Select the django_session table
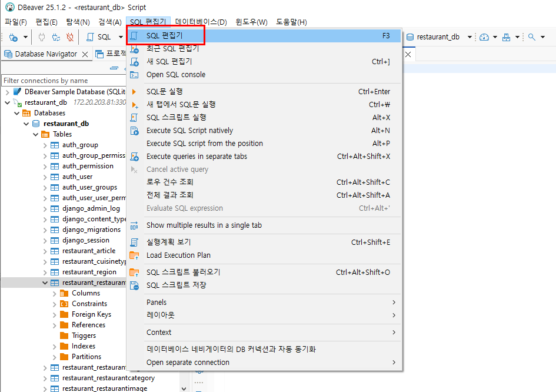 [85, 240]
